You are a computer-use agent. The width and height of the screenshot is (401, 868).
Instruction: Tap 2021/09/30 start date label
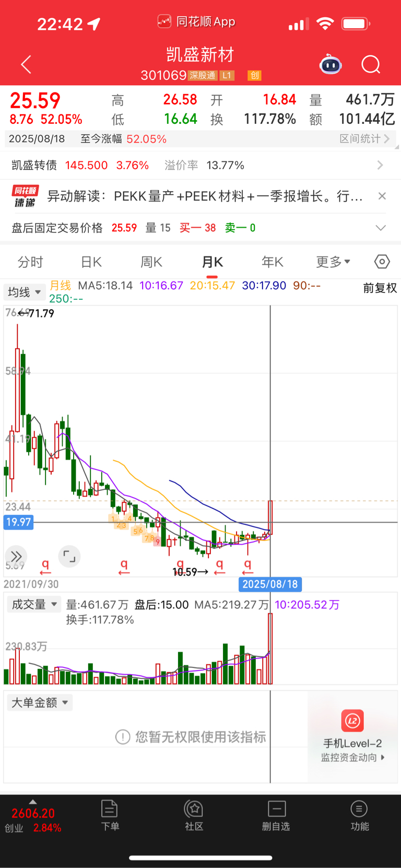31,584
